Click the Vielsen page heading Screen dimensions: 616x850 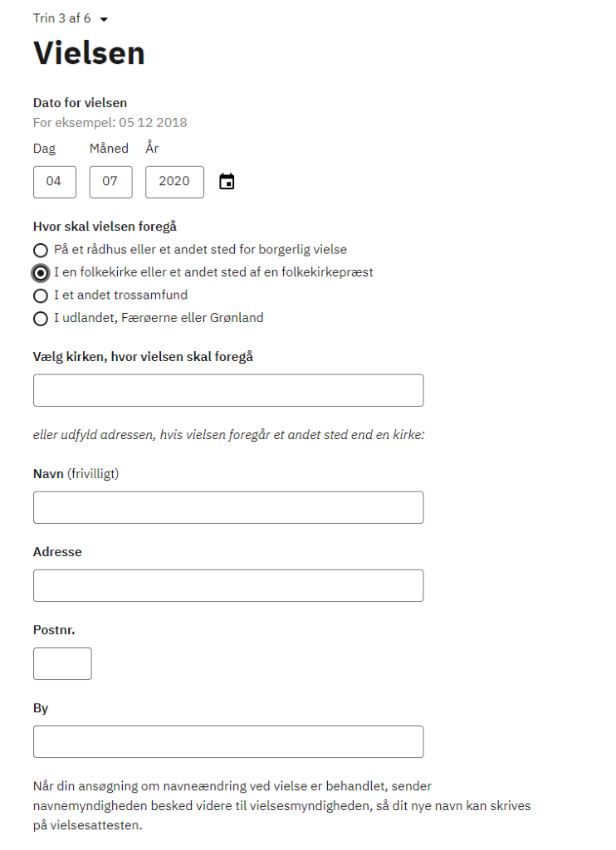[x=90, y=53]
